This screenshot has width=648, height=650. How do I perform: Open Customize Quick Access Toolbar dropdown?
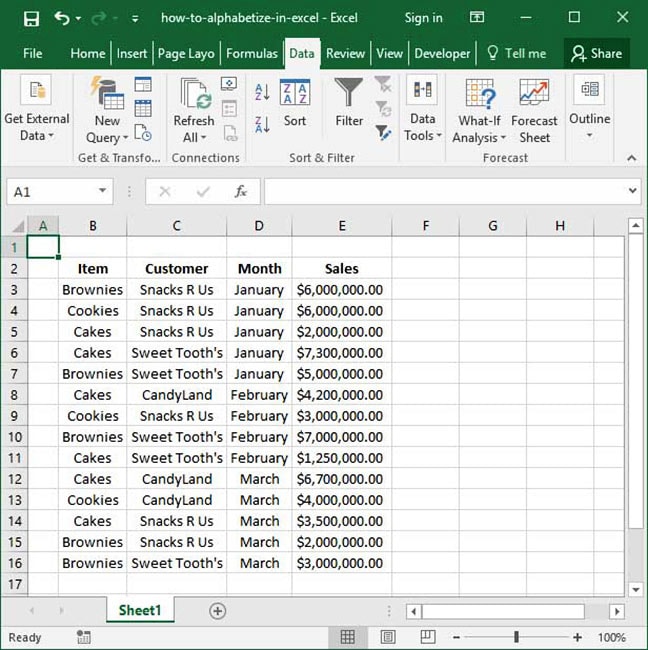pos(135,19)
